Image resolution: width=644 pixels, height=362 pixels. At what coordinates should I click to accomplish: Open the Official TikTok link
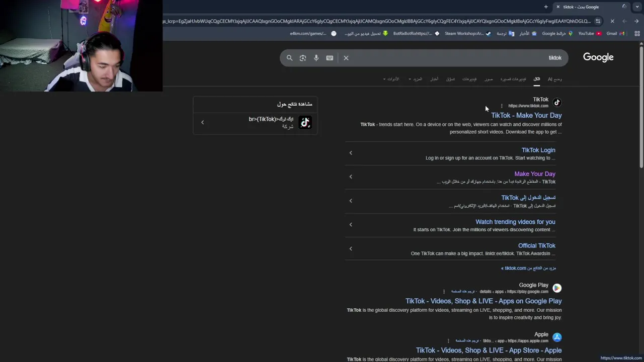tap(537, 245)
